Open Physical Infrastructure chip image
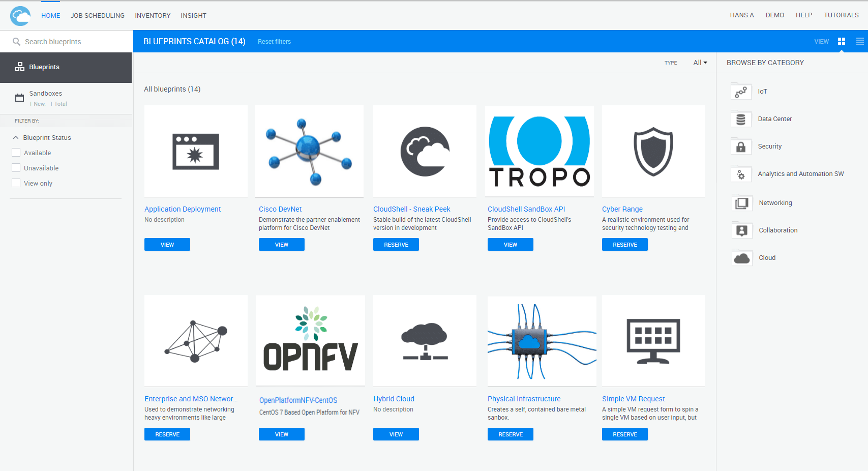868x471 pixels. (x=542, y=341)
